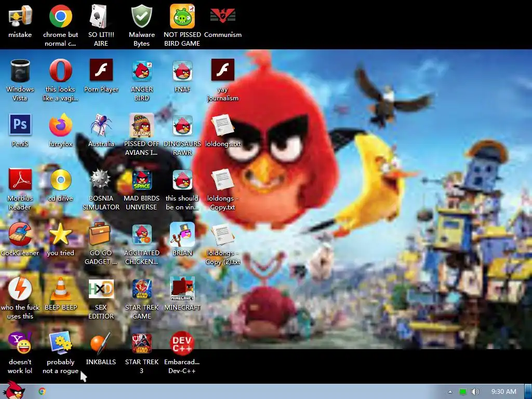Launch the furryfox Firefox icon
532x399 pixels.
click(x=60, y=125)
